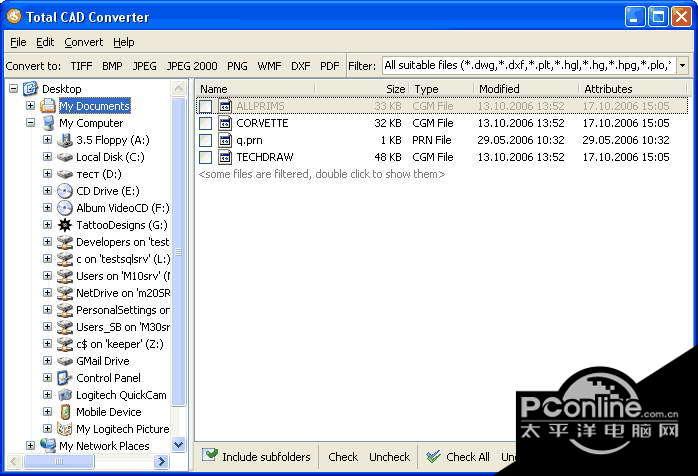Click the Check All checkmark icon
This screenshot has height=476, width=698.
click(433, 456)
